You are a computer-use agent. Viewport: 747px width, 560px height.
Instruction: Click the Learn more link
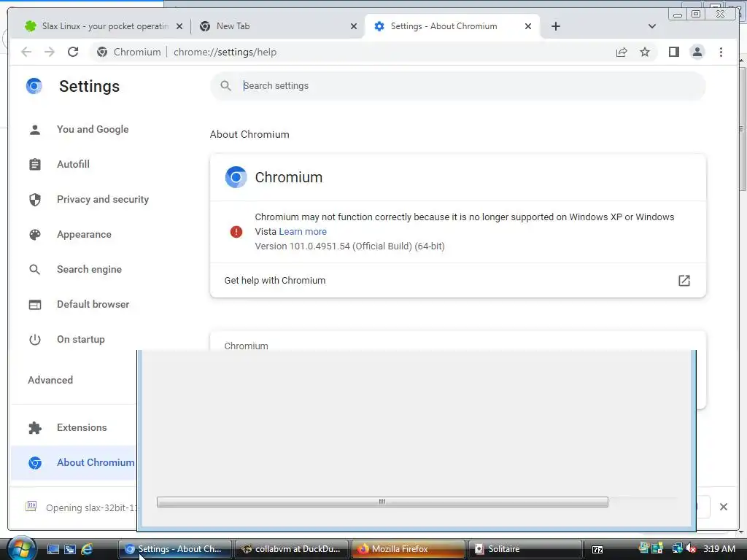(x=303, y=231)
